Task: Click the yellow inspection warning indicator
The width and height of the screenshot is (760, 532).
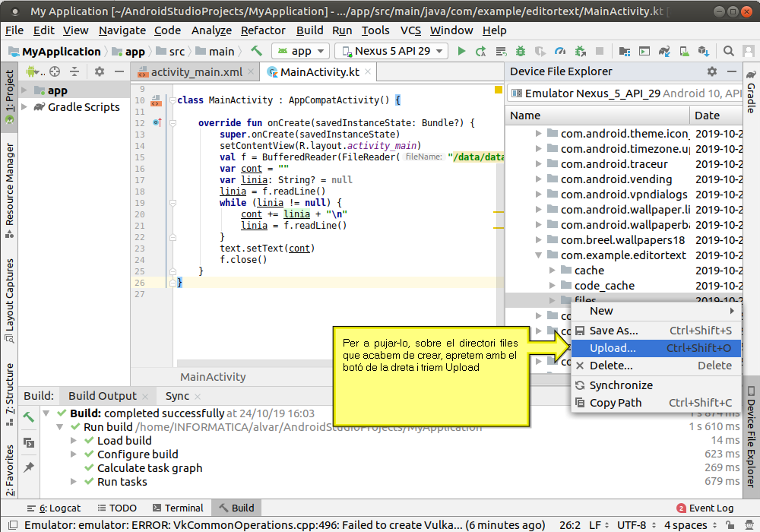Action: 498,90
